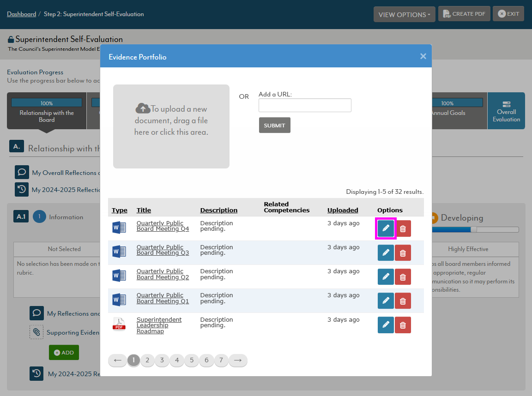This screenshot has height=396, width=532.
Task: Open Quarterly Public Board Meeting Q1 link
Action: (163, 298)
